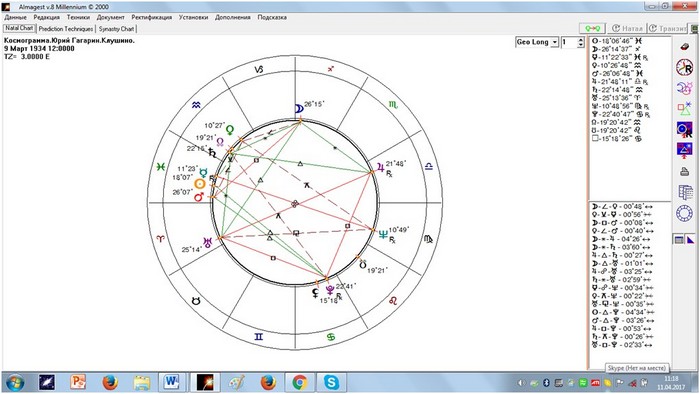This screenshot has width=700, height=394.
Task: Select aspect row with orb 04°26'
Action: [x=622, y=239]
